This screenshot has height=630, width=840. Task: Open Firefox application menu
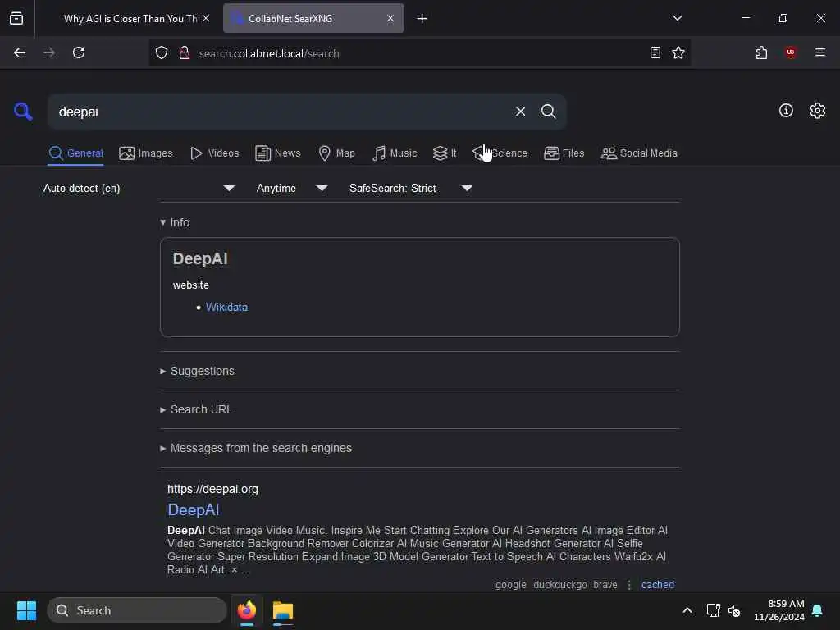[819, 52]
